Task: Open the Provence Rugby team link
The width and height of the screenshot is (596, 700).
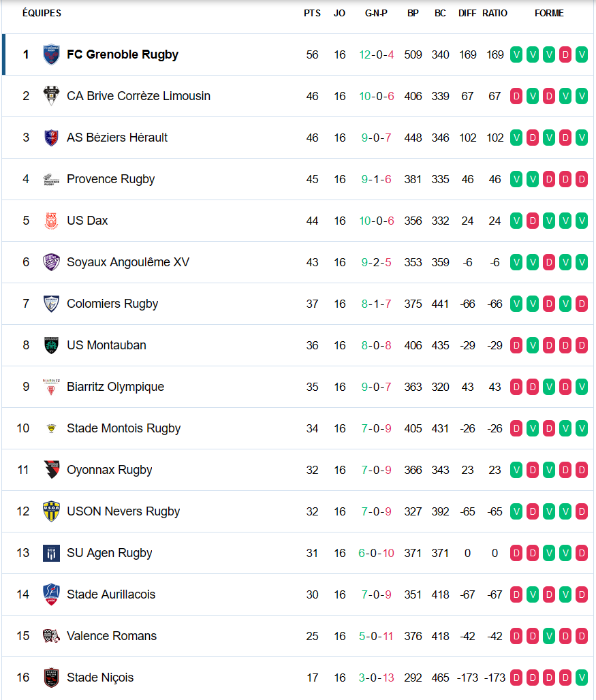Action: click(x=111, y=179)
